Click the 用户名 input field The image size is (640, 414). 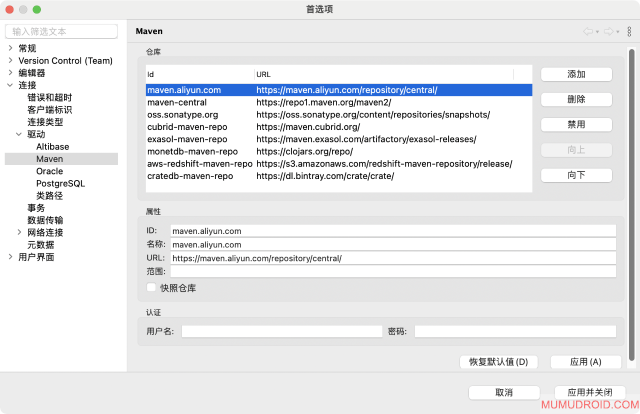pos(282,332)
